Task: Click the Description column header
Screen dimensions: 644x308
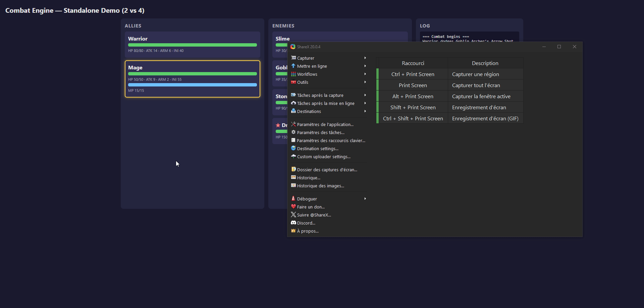Action: click(485, 63)
